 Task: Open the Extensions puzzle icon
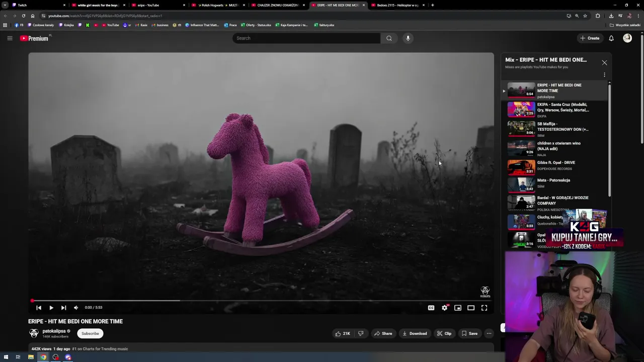pos(598,16)
